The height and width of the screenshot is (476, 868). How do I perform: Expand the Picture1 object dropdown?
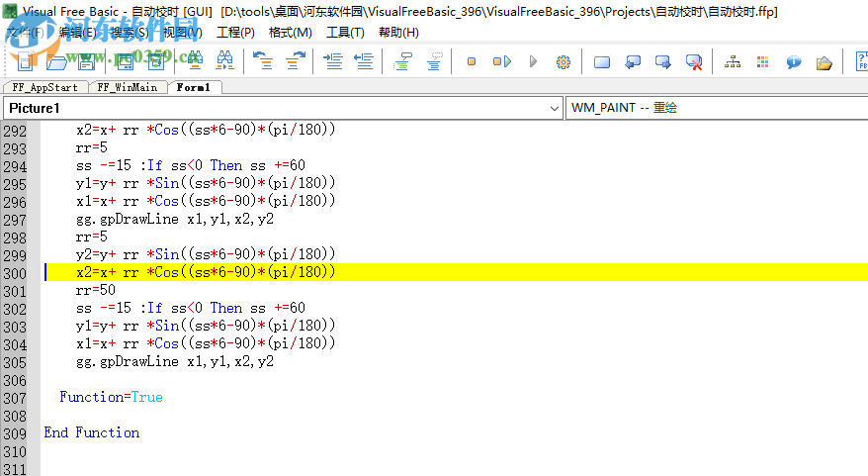coord(554,108)
